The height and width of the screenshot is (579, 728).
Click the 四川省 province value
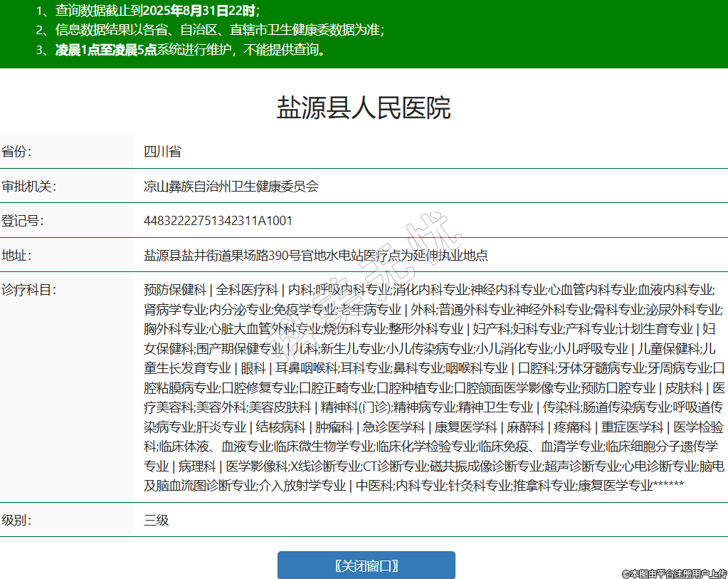(x=162, y=152)
